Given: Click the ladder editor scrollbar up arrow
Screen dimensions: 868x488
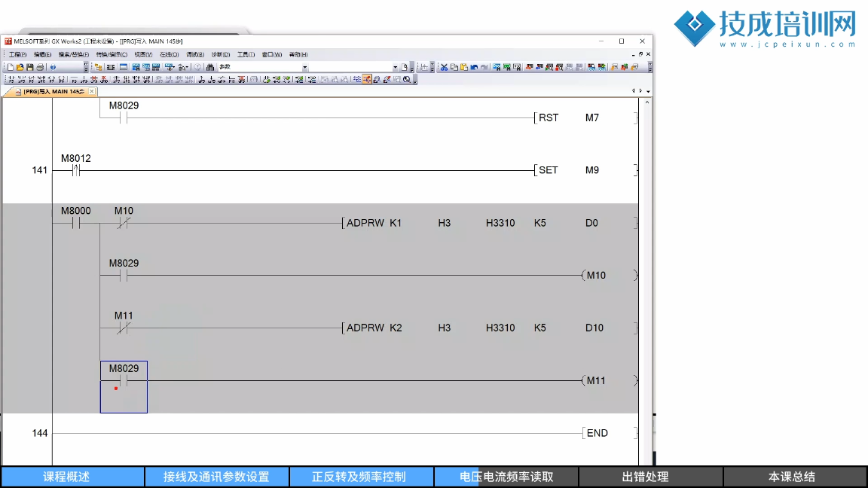Looking at the screenshot, I should tap(646, 103).
